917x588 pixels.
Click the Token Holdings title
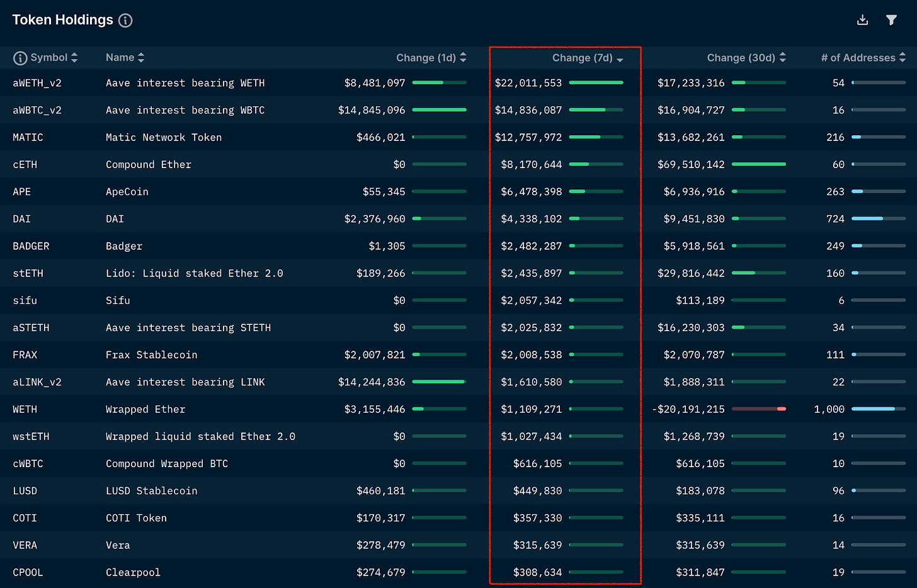[x=63, y=20]
